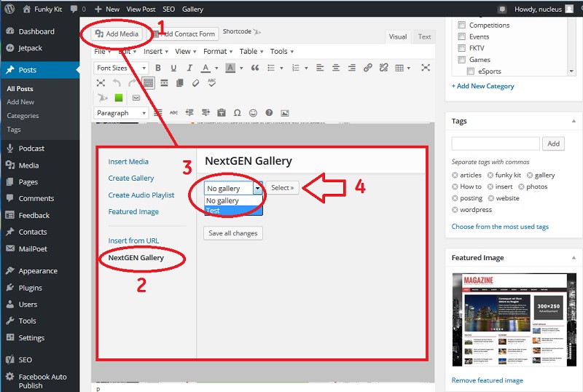
Task: Click the insert image icon after help
Action: tap(285, 113)
